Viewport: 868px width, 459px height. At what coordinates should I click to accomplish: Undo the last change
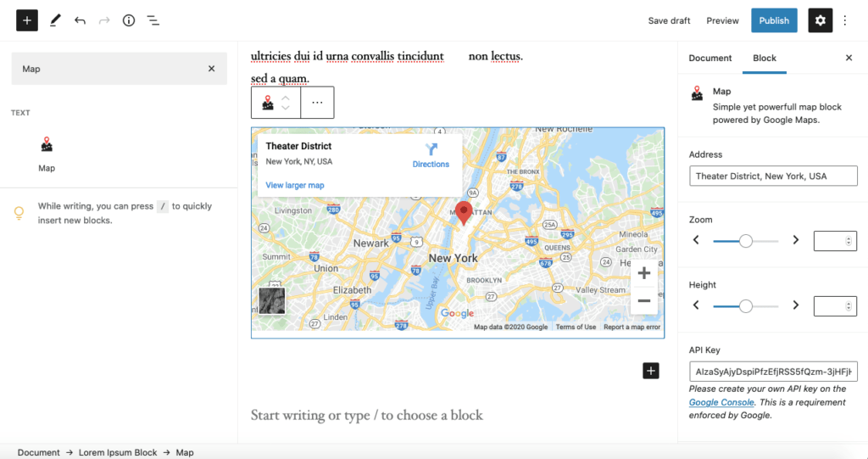(x=80, y=20)
